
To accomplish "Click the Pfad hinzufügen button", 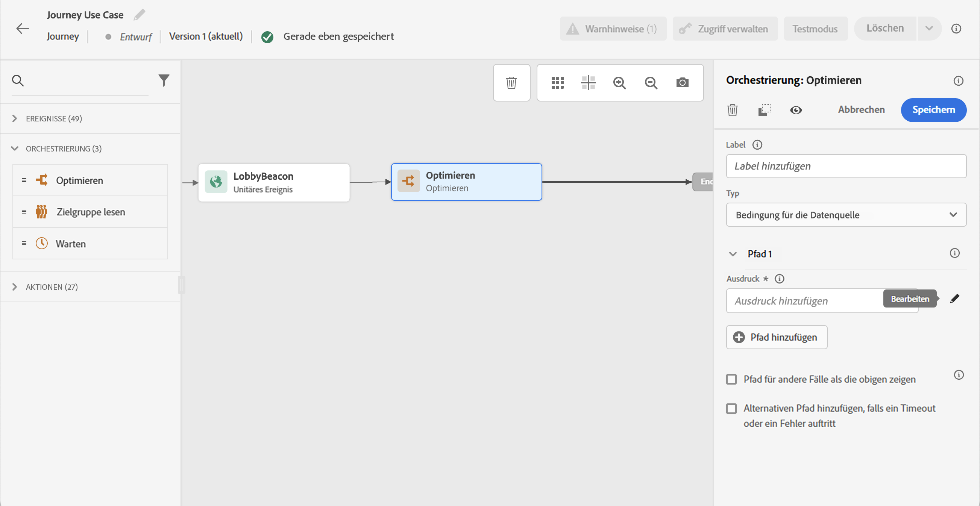I will click(x=776, y=337).
